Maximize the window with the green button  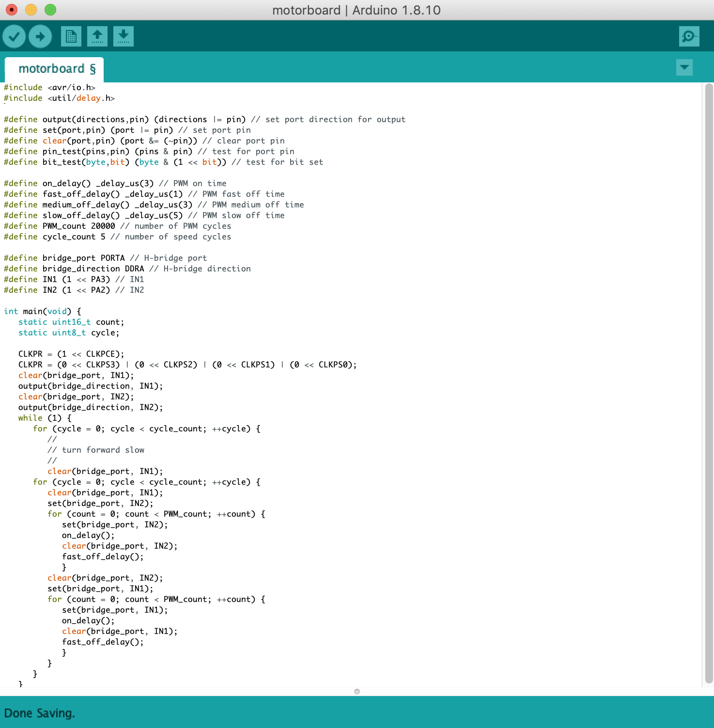pyautogui.click(x=50, y=10)
